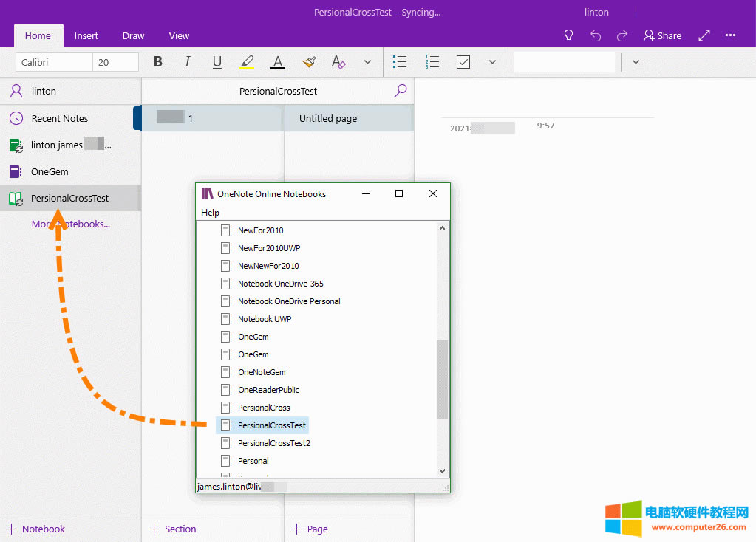The image size is (756, 542).
Task: Switch to the Draw tab
Action: click(133, 35)
